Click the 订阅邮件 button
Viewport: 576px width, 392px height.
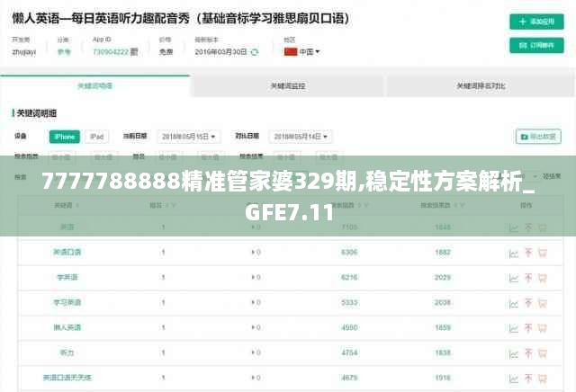[x=536, y=45]
